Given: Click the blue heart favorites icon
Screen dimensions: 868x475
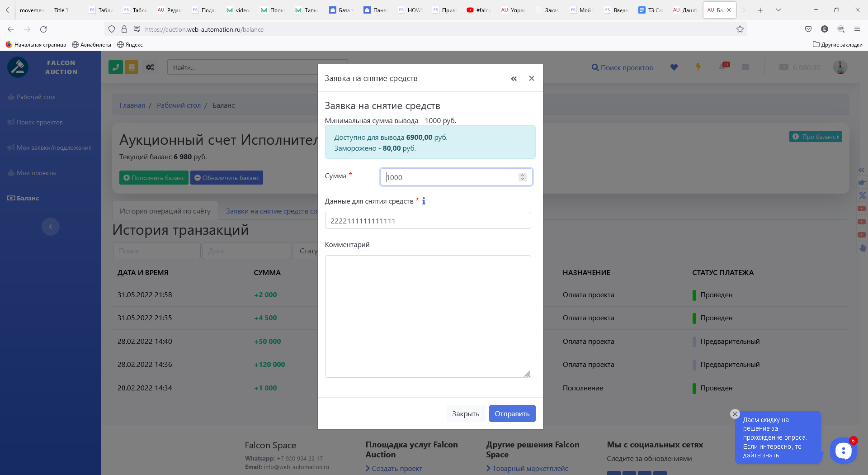Looking at the screenshot, I should [674, 67].
